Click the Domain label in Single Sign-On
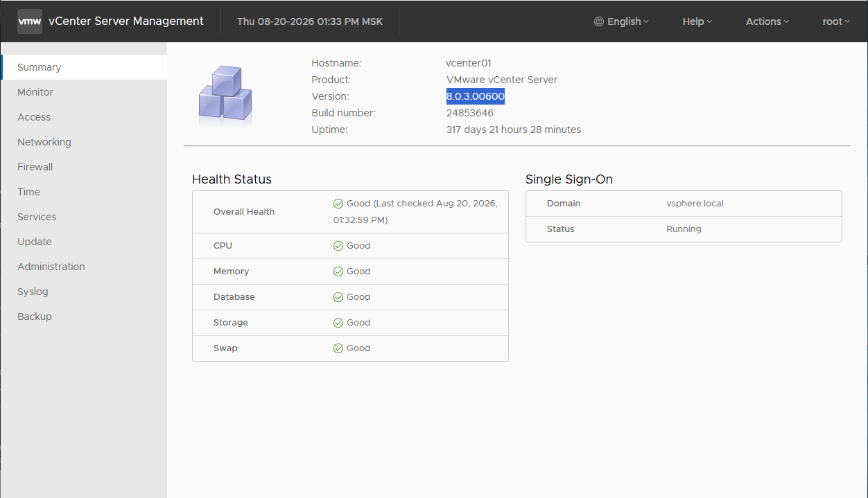 pos(564,204)
